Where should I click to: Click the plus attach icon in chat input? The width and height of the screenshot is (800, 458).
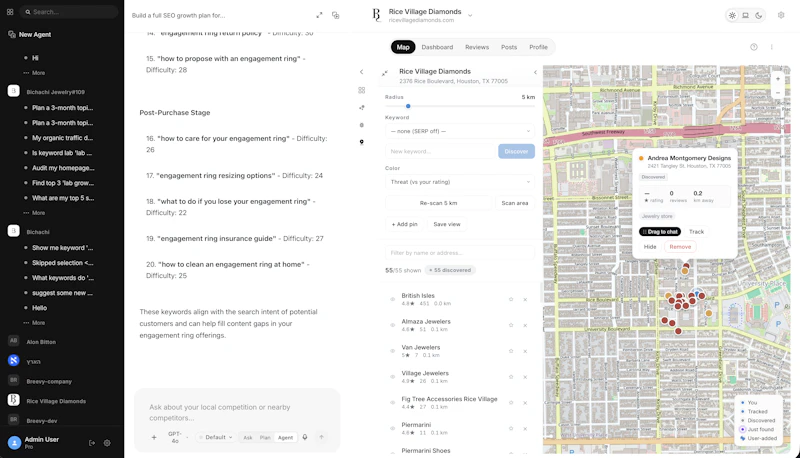(x=154, y=437)
